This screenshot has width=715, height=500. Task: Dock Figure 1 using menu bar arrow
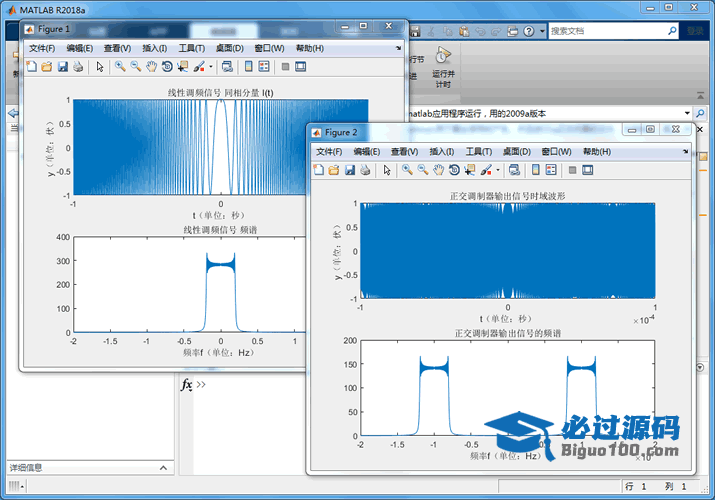[399, 48]
